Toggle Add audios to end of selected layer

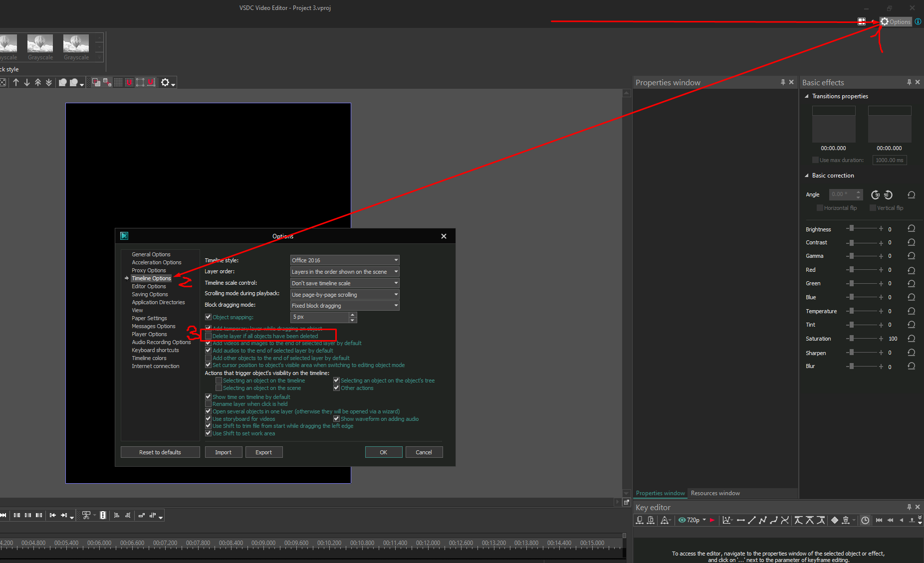click(208, 351)
